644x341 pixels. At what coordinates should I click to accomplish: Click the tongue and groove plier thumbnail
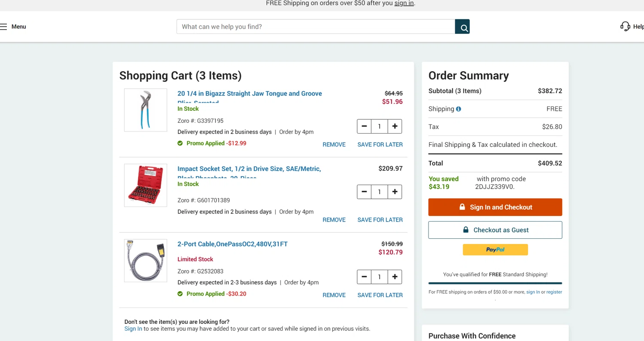(146, 110)
